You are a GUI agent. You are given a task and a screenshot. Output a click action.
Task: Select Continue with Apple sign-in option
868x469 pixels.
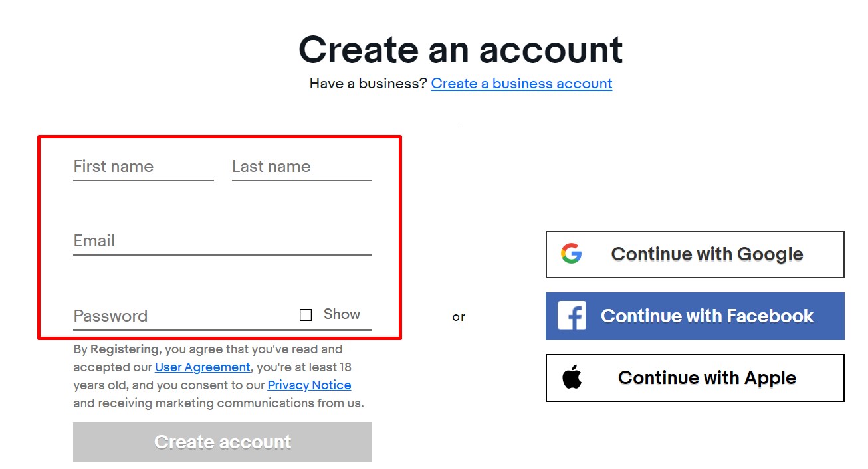point(695,377)
